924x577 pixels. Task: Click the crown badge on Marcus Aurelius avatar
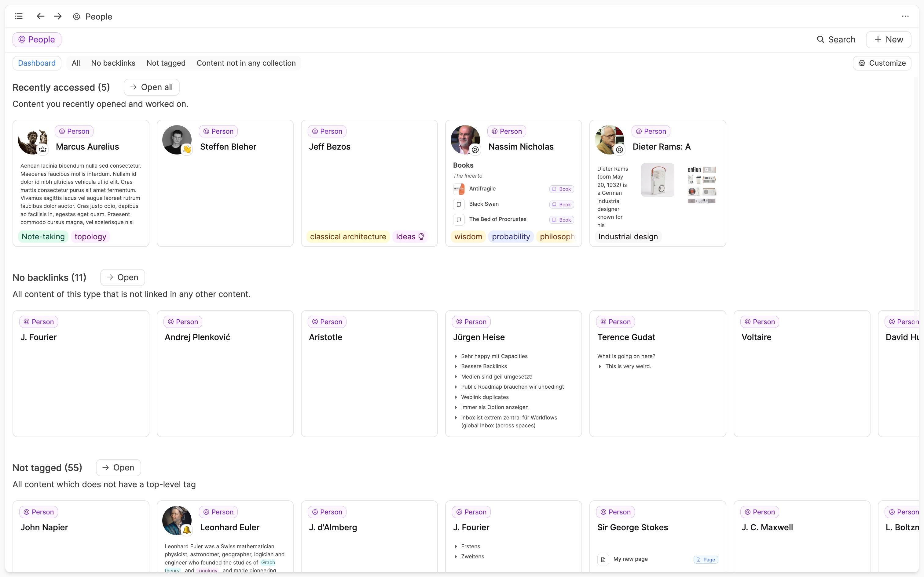43,150
